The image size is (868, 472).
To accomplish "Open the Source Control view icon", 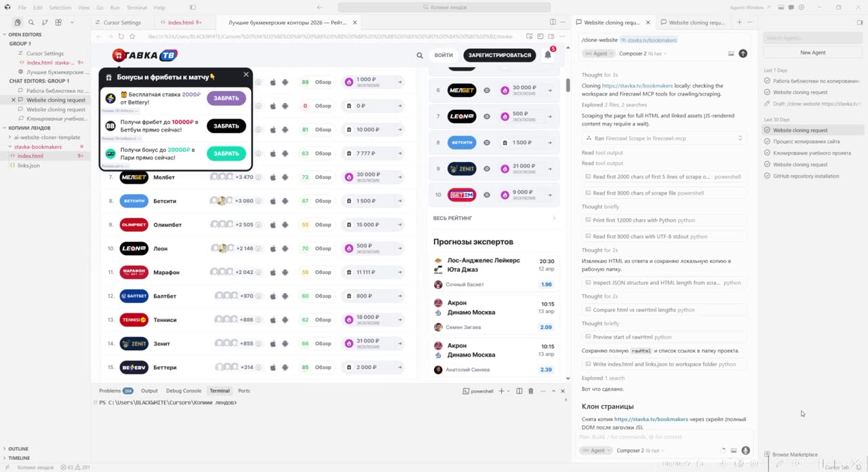I will pos(45,22).
